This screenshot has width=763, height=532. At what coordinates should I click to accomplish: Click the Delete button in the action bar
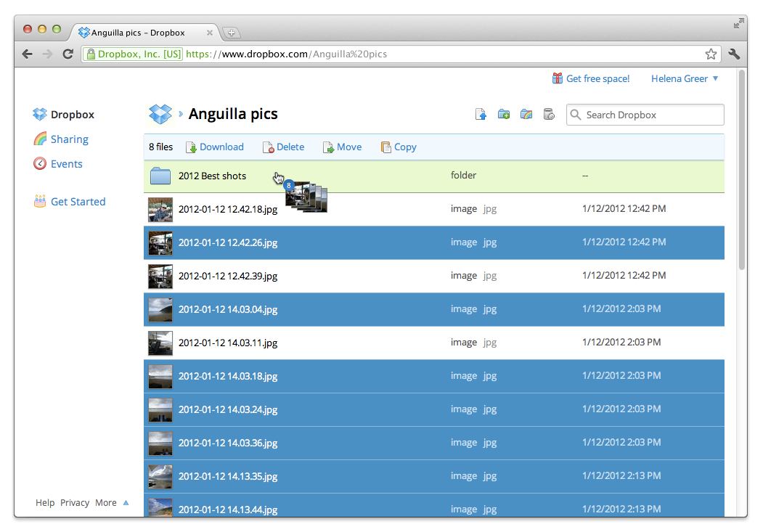click(x=283, y=147)
